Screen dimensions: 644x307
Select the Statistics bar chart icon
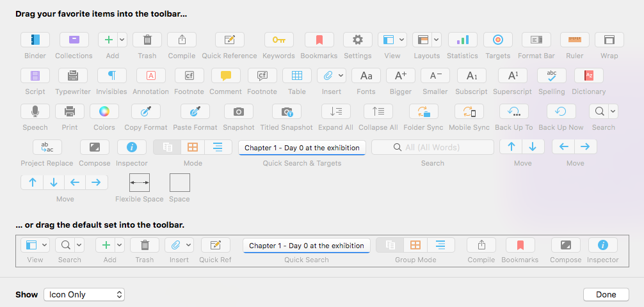point(462,40)
